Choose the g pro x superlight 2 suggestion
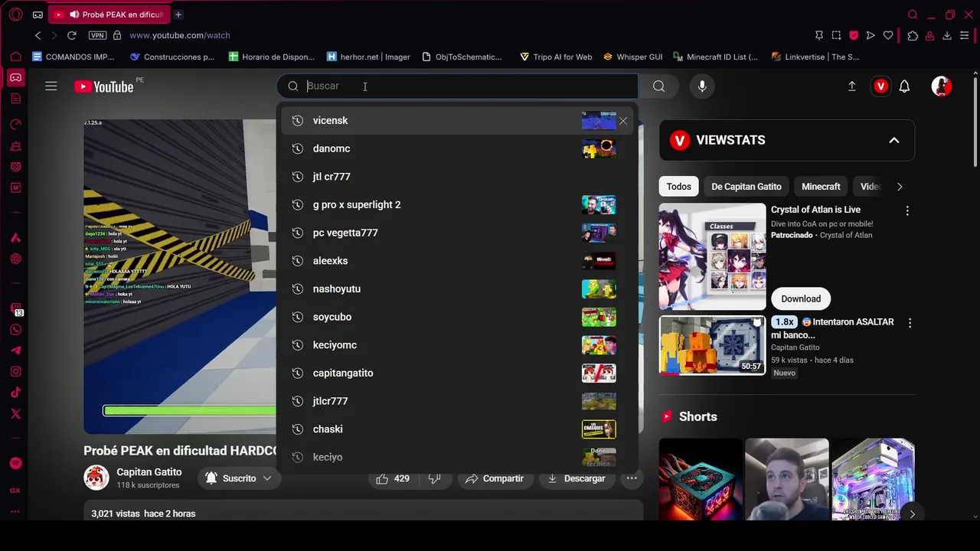This screenshot has height=551, width=980. point(456,204)
